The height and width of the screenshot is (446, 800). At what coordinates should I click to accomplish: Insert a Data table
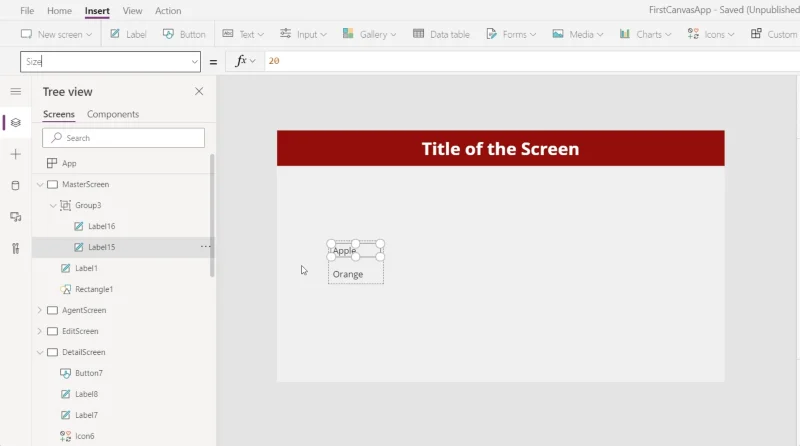point(441,34)
